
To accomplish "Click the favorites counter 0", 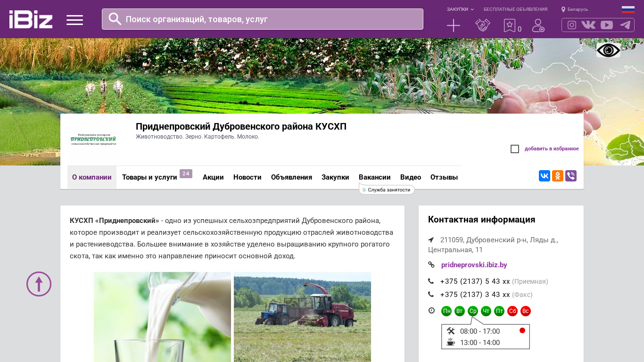I will pyautogui.click(x=520, y=29).
